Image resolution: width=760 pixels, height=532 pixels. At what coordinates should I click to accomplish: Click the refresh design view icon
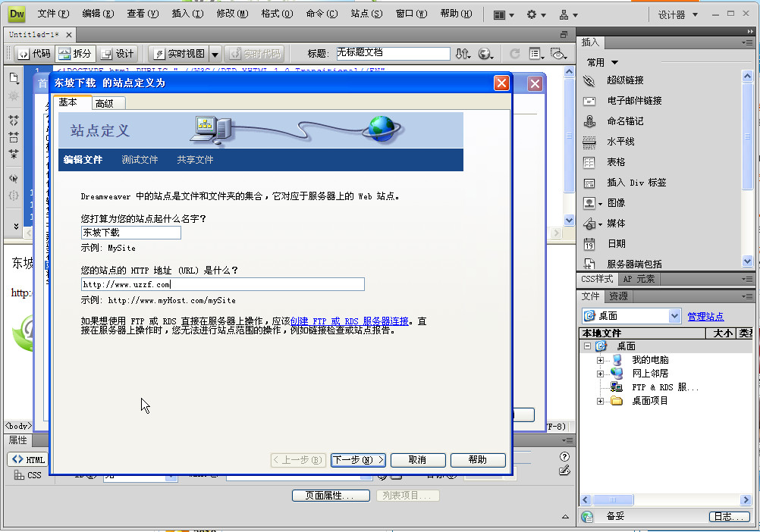pyautogui.click(x=515, y=53)
